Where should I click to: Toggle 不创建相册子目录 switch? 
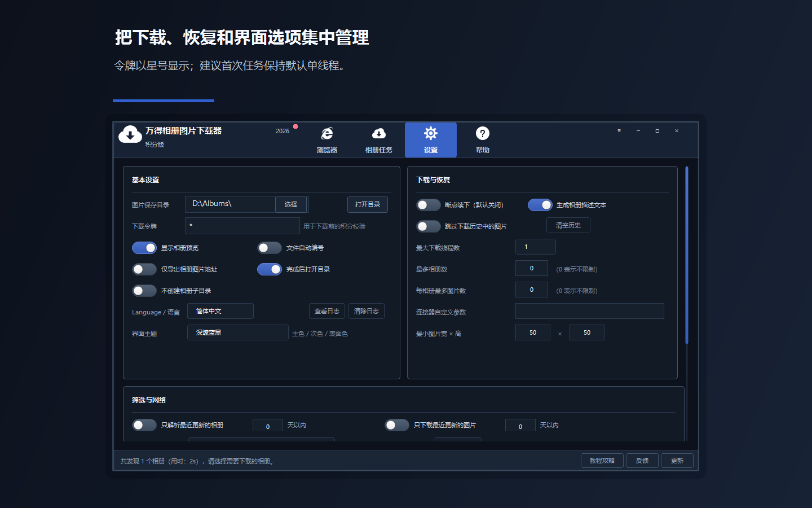144,291
